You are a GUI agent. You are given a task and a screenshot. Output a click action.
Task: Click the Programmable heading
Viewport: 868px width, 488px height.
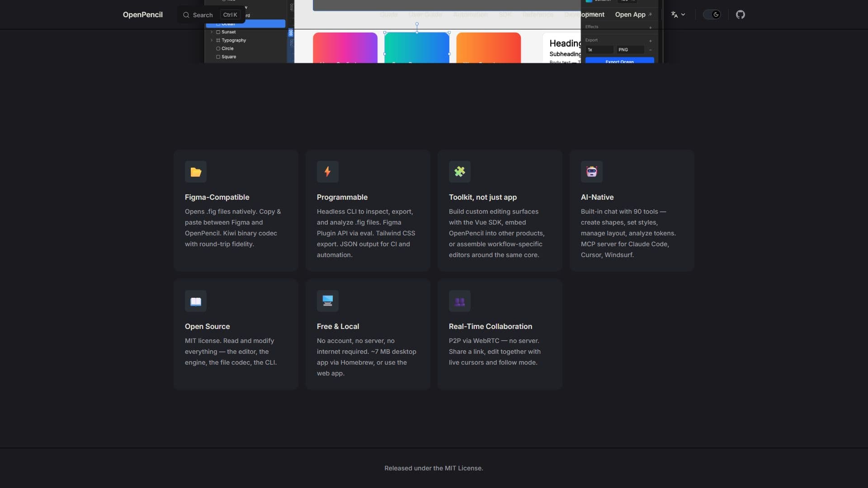tap(342, 197)
